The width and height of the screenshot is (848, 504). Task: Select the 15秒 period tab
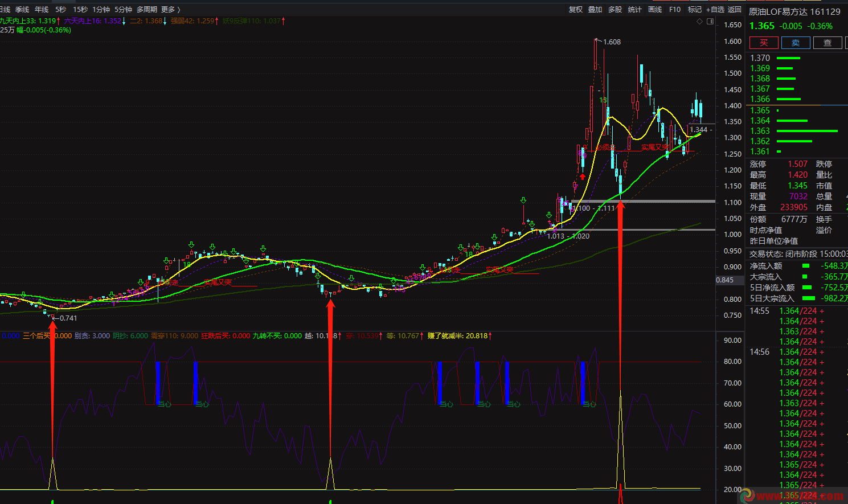(x=80, y=9)
